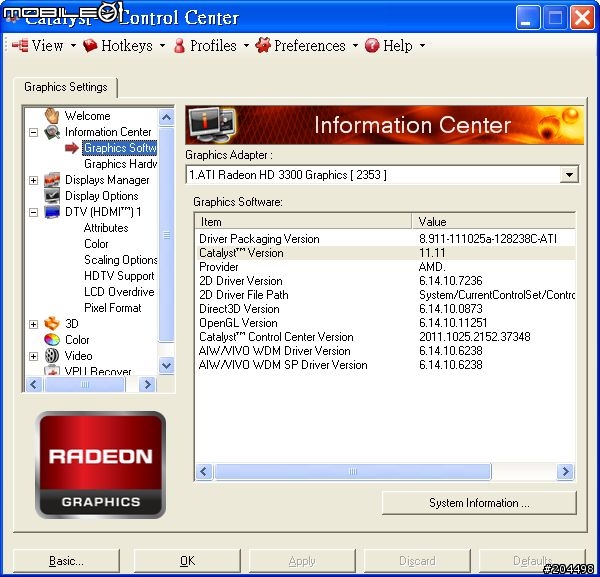Select the Graphics Settings tab

pyautogui.click(x=65, y=87)
